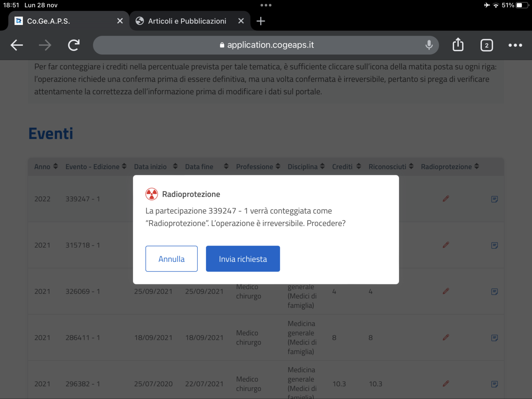Sort table by Crediti column
Viewport: 532px width, 399px height.
pyautogui.click(x=346, y=167)
